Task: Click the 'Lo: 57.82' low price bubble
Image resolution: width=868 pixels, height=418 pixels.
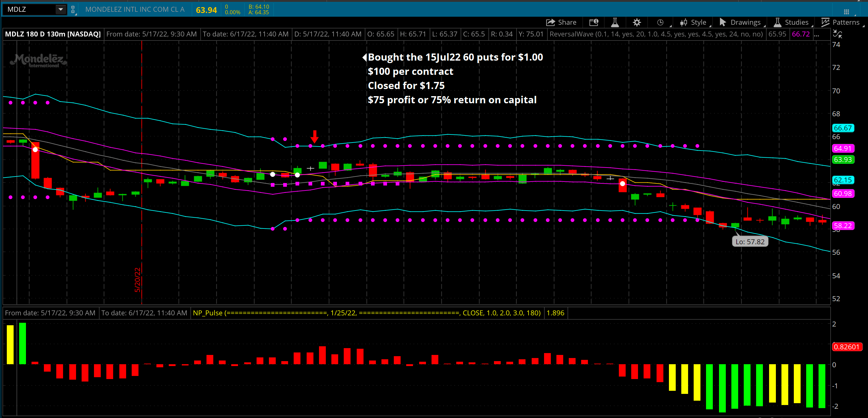Action: 750,242
